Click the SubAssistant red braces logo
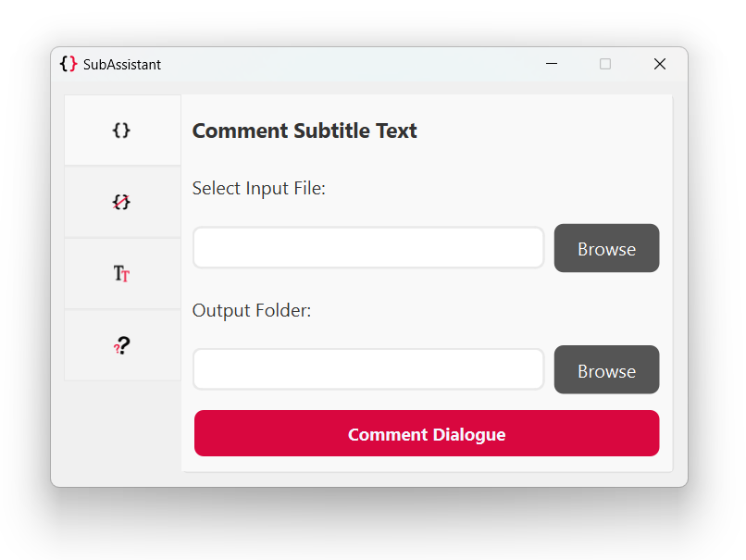 (68, 64)
